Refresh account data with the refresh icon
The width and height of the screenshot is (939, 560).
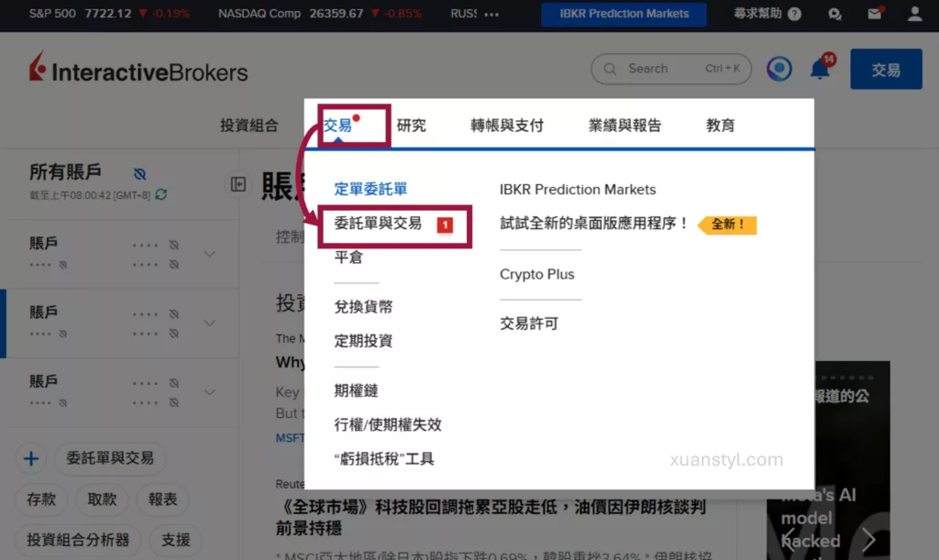coord(161,194)
